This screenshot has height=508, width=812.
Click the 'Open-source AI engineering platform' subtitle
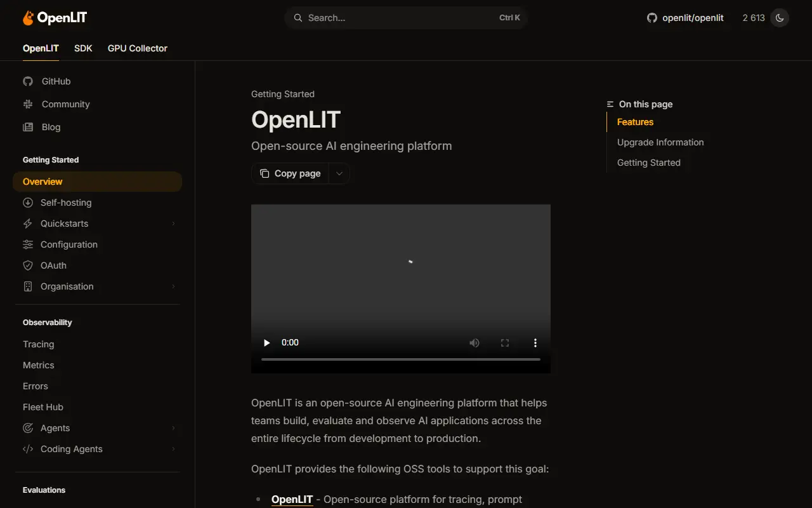click(351, 146)
